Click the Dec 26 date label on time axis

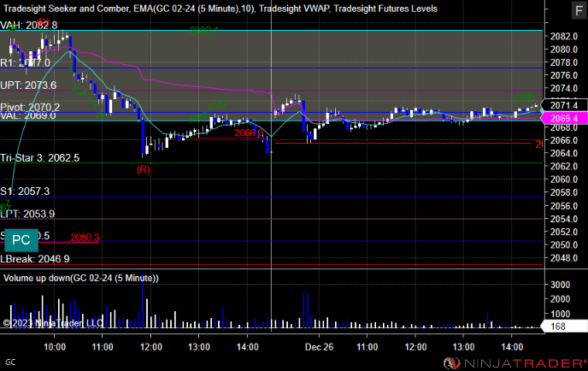319,347
